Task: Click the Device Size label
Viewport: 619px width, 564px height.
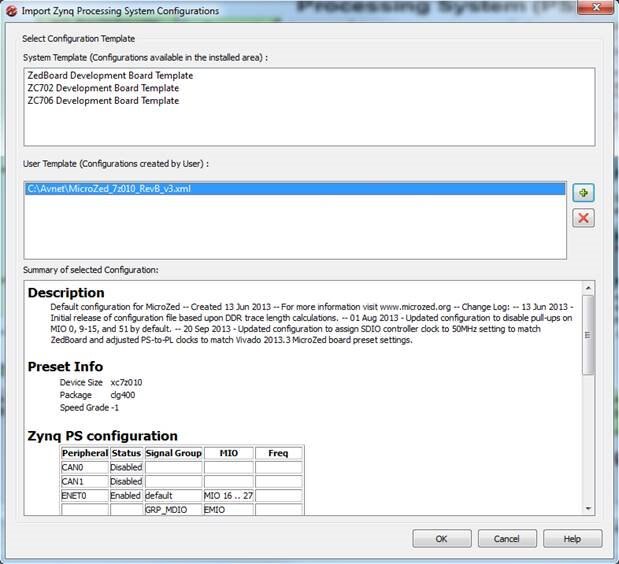Action: pyautogui.click(x=81, y=382)
